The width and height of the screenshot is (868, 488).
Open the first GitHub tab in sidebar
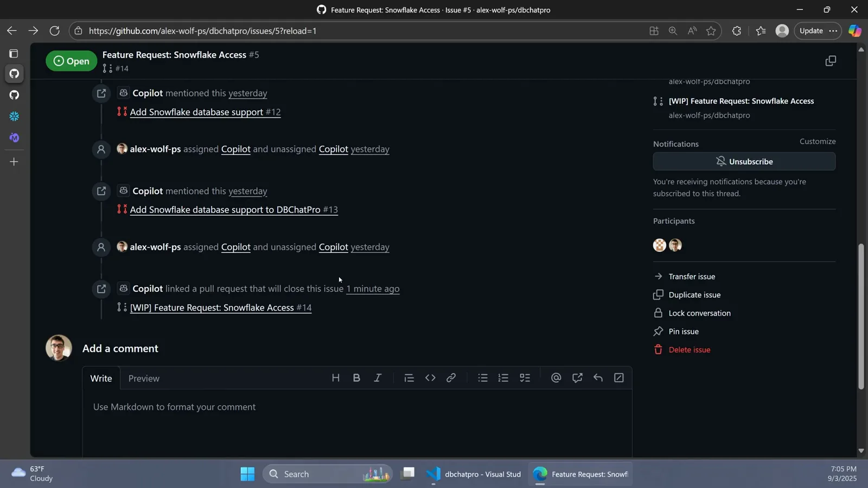click(14, 73)
